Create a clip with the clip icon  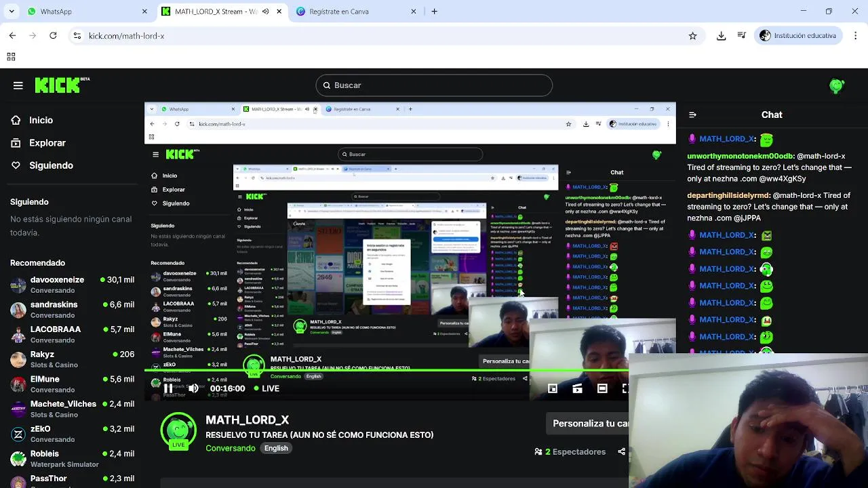[x=577, y=388]
